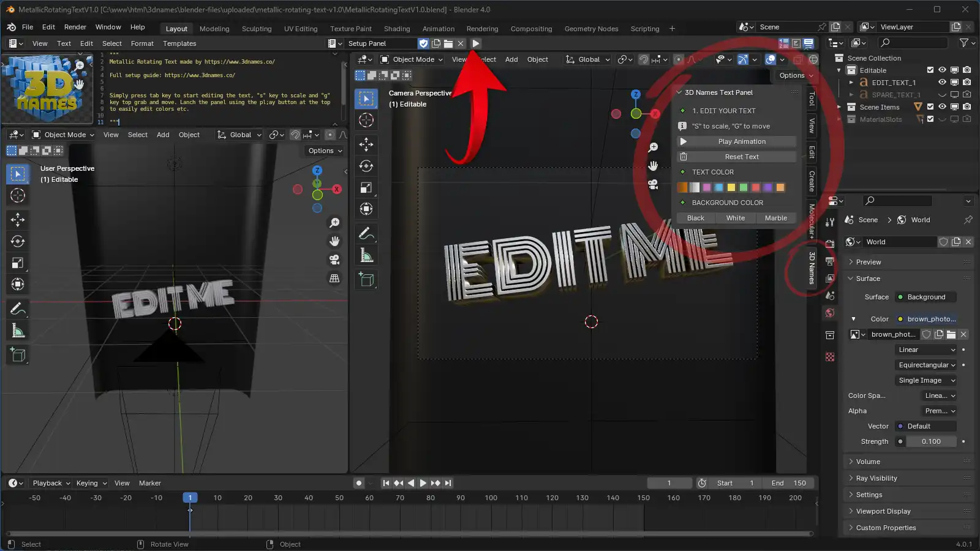Screen dimensions: 980x551
Task: Click the Add Cube tool in camera viewport
Action: (x=366, y=280)
